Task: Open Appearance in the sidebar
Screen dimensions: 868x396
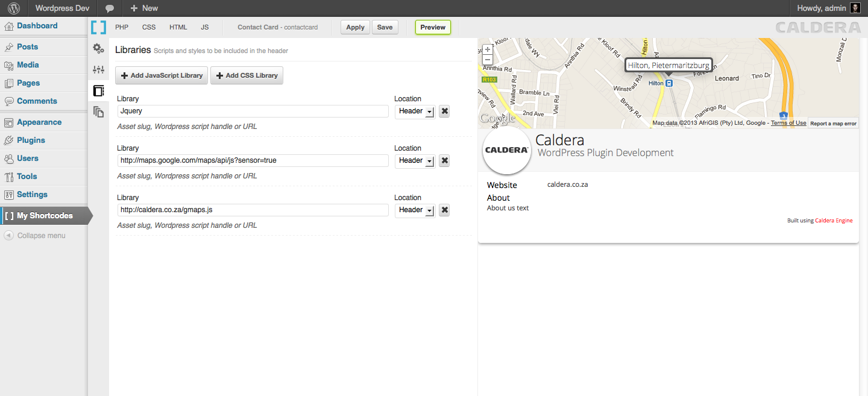Action: [39, 122]
